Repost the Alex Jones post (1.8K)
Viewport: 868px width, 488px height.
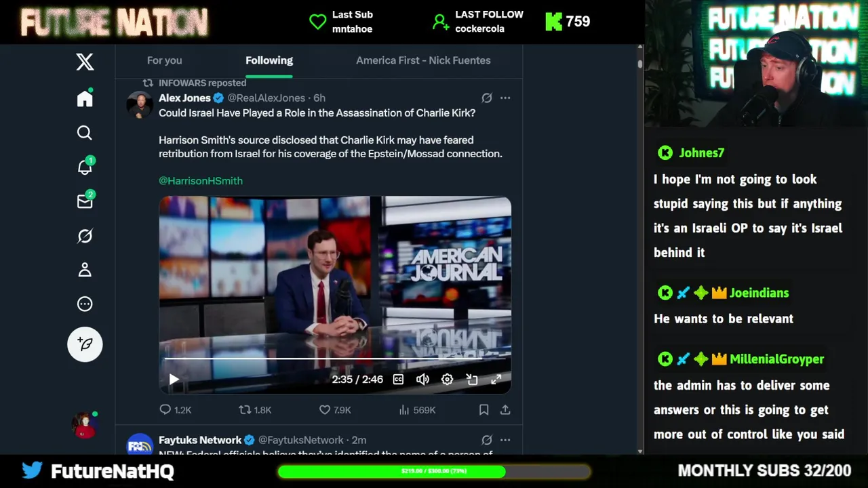(x=255, y=410)
